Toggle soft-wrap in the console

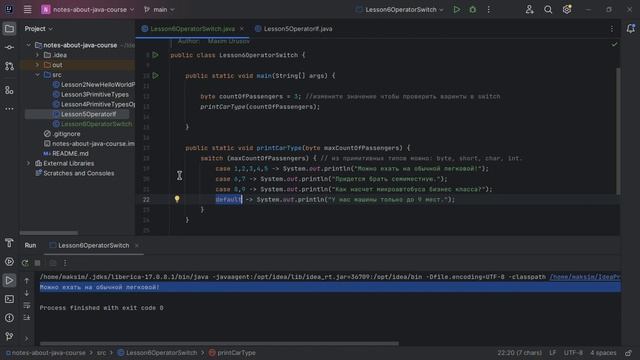27,305
